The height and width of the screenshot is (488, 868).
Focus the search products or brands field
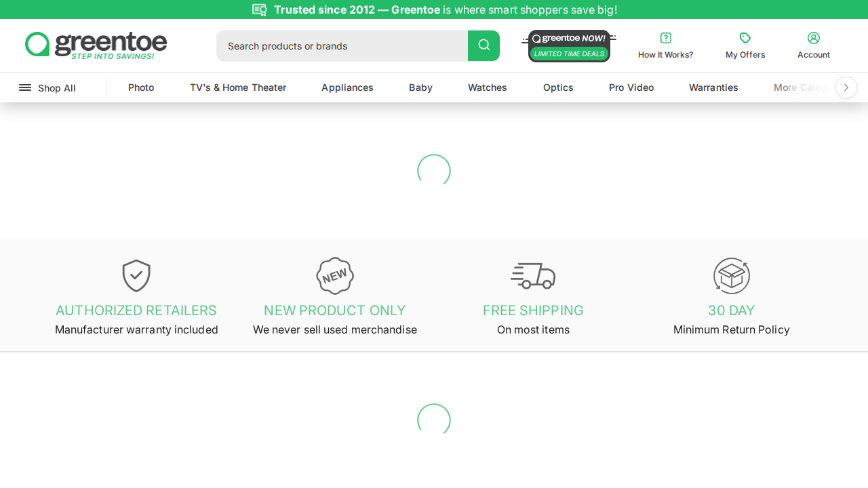pos(342,46)
